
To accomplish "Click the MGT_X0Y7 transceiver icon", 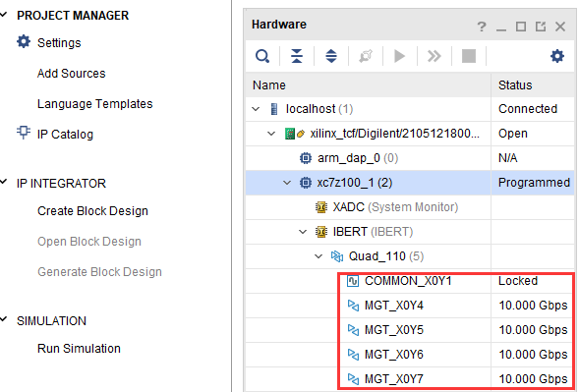I will [x=353, y=378].
